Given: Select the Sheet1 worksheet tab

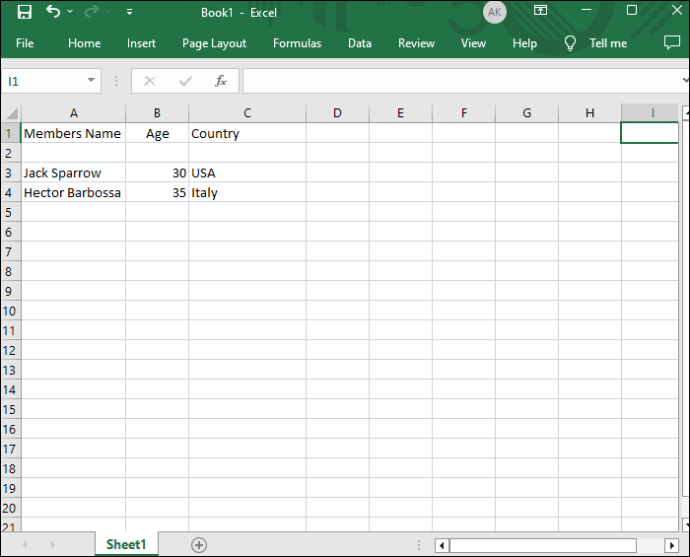Looking at the screenshot, I should [x=126, y=544].
